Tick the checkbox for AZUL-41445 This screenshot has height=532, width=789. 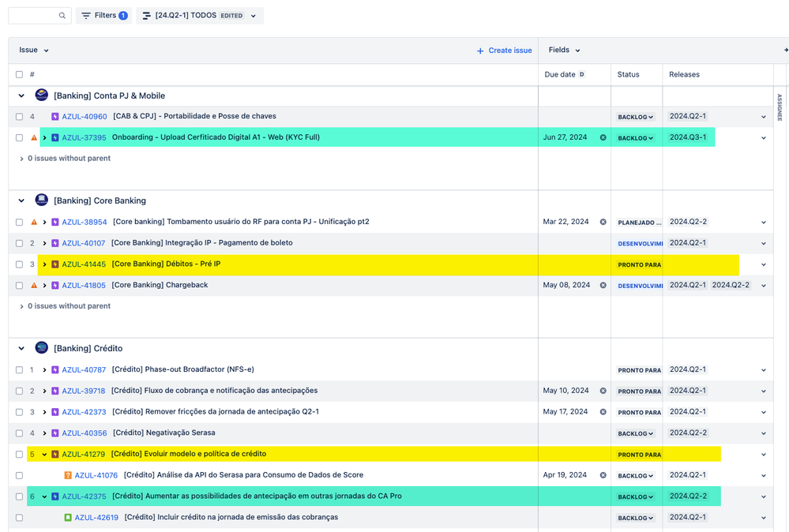point(19,264)
